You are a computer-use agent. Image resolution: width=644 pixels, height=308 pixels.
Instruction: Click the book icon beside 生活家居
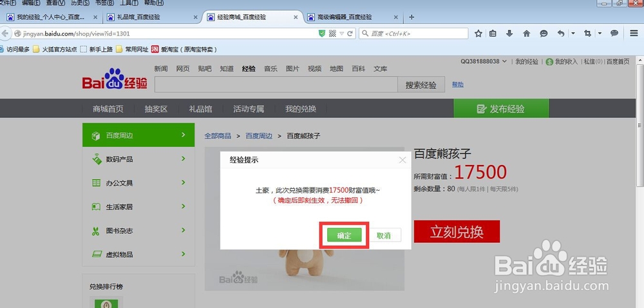point(96,207)
